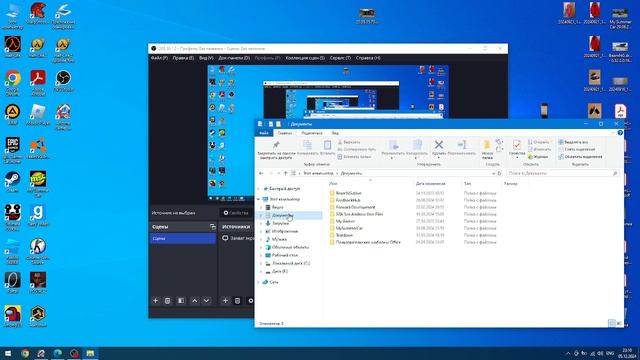Select the Teardown folder in Documents list

pos(344,235)
